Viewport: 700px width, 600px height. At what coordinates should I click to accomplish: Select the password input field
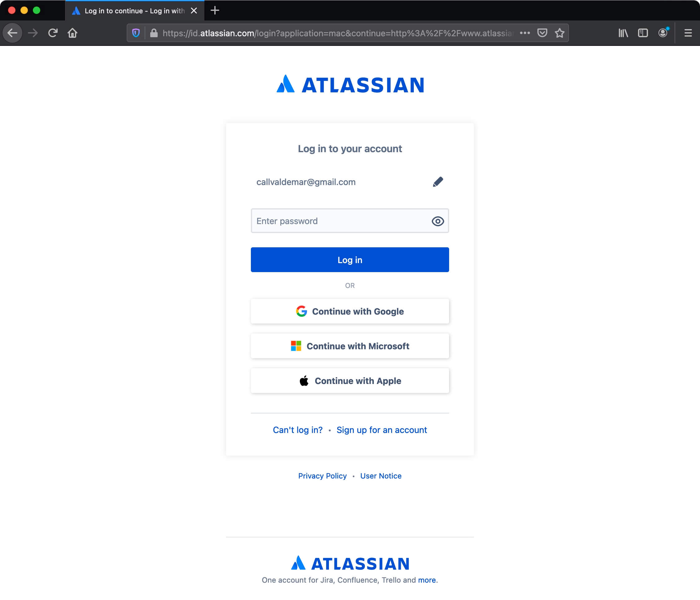[x=350, y=221]
